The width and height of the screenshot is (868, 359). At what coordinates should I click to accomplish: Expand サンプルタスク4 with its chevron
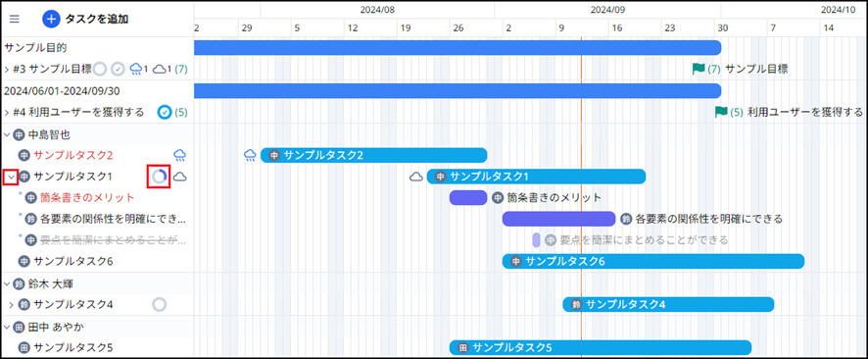pos(11,304)
